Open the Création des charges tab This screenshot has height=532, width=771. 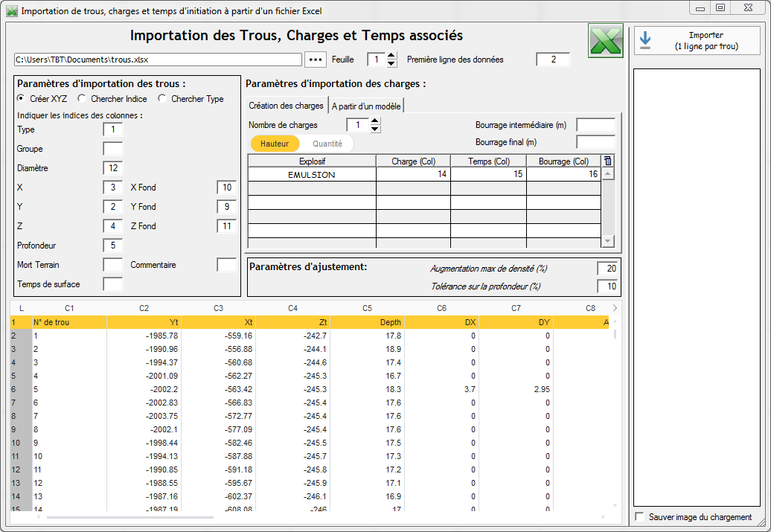[286, 105]
